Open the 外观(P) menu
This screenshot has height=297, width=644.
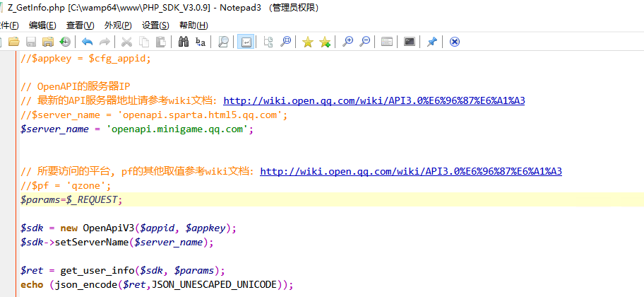[119, 25]
